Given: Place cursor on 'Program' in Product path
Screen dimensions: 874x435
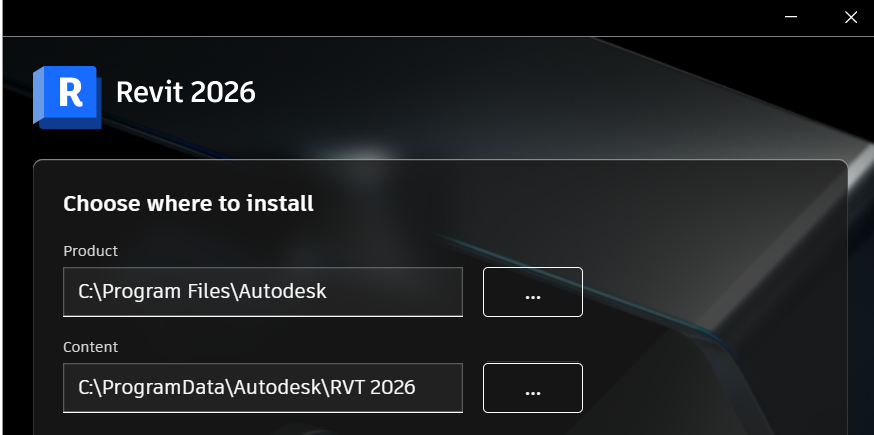Looking at the screenshot, I should click(142, 292).
